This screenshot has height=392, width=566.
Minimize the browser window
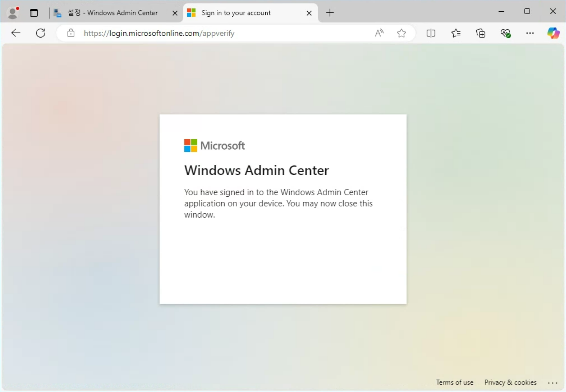click(501, 11)
